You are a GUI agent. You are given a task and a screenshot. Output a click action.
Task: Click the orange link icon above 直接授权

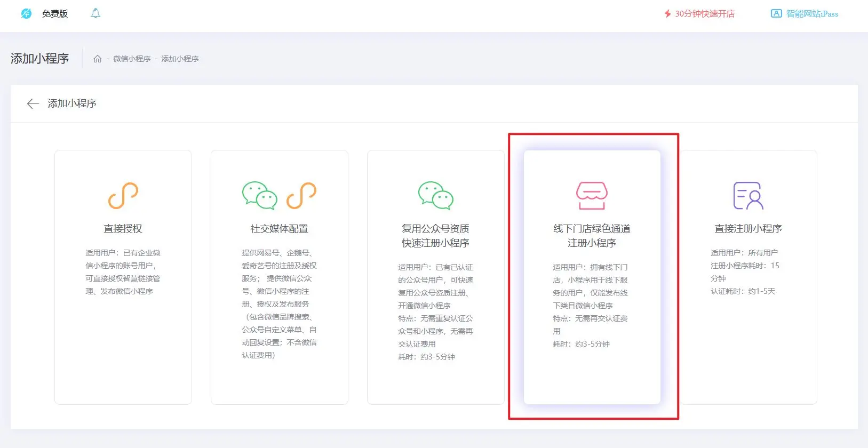point(123,196)
